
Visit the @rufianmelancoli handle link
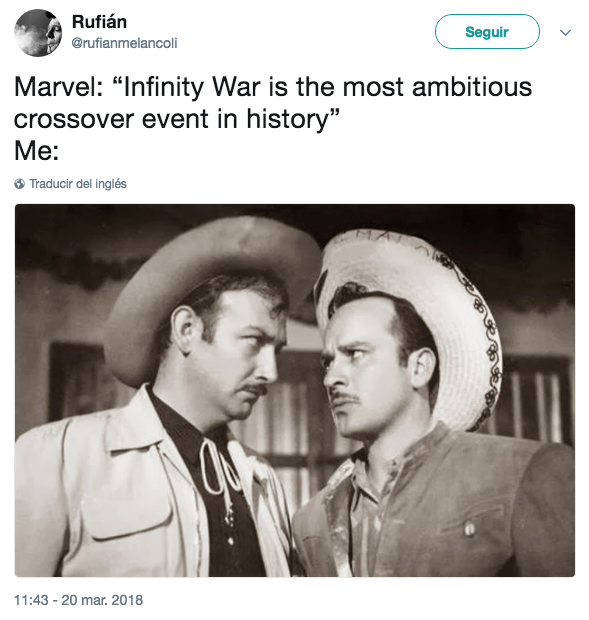click(x=124, y=43)
